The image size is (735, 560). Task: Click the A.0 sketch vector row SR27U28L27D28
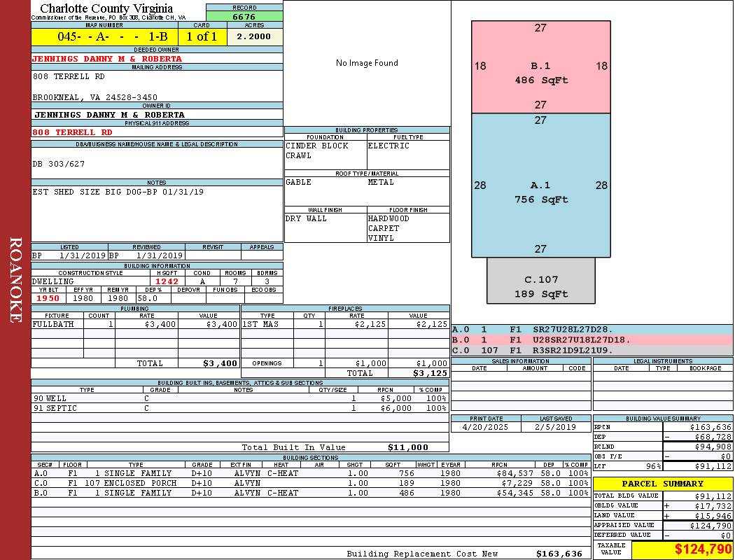[x=592, y=330]
